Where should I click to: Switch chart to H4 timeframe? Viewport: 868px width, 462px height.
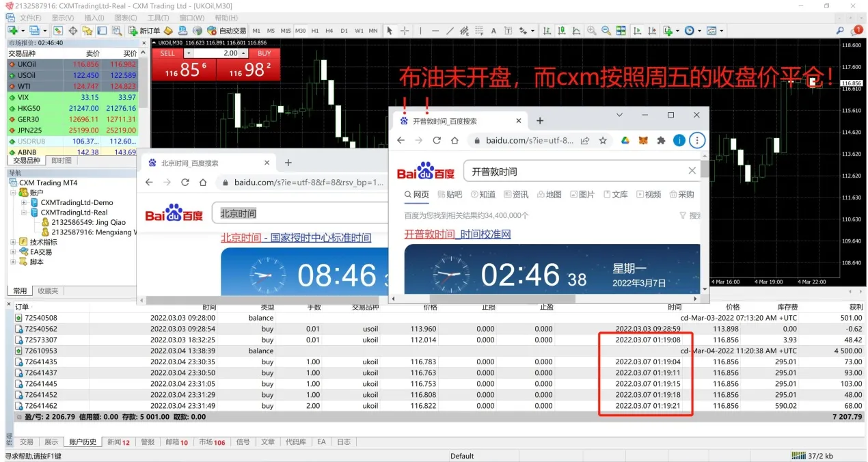329,31
